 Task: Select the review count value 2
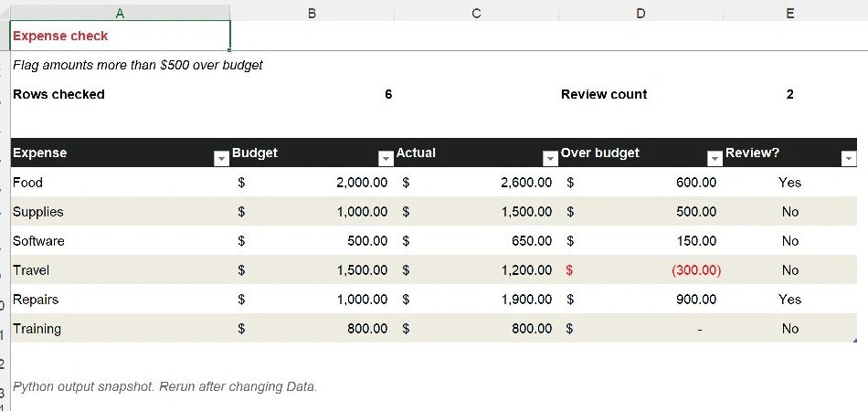790,95
